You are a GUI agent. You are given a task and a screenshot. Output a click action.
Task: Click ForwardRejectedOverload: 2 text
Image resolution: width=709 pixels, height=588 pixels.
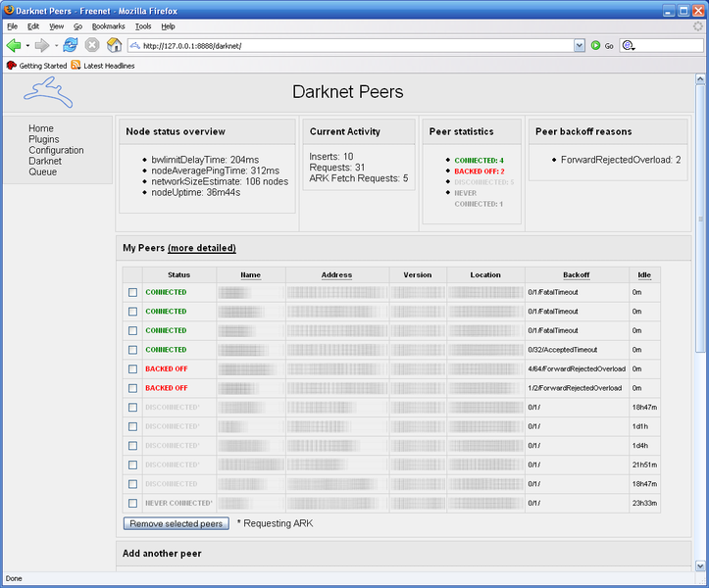pos(621,160)
